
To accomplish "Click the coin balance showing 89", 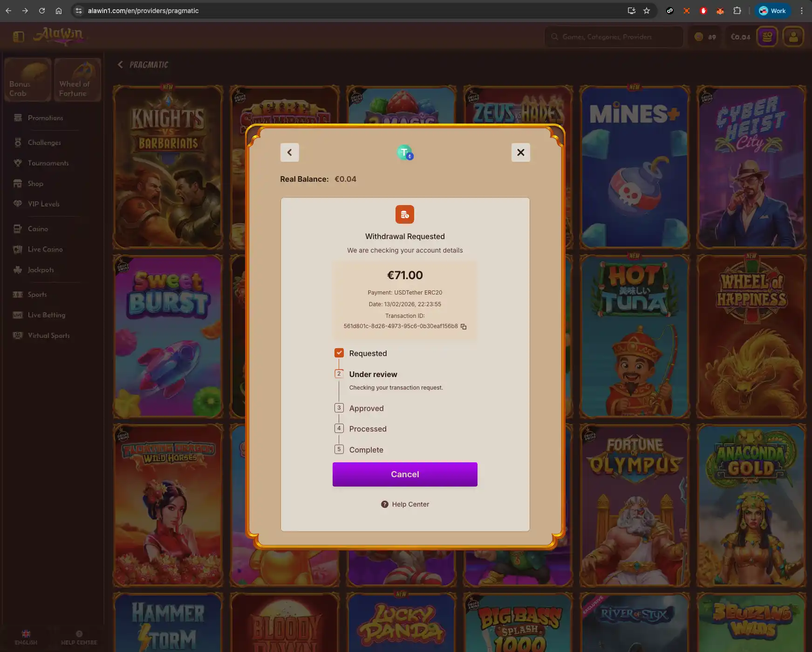I will 705,37.
